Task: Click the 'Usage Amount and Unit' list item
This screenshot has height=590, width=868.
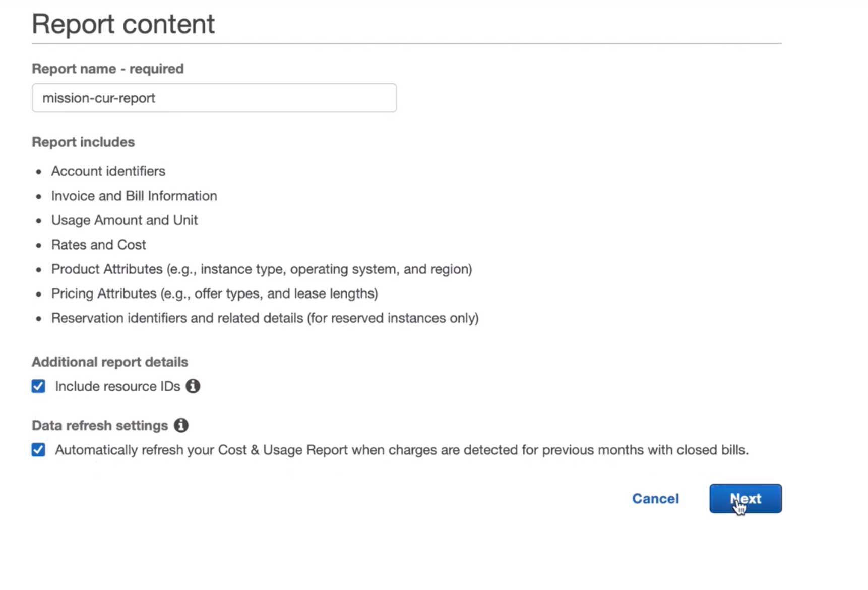Action: (124, 220)
